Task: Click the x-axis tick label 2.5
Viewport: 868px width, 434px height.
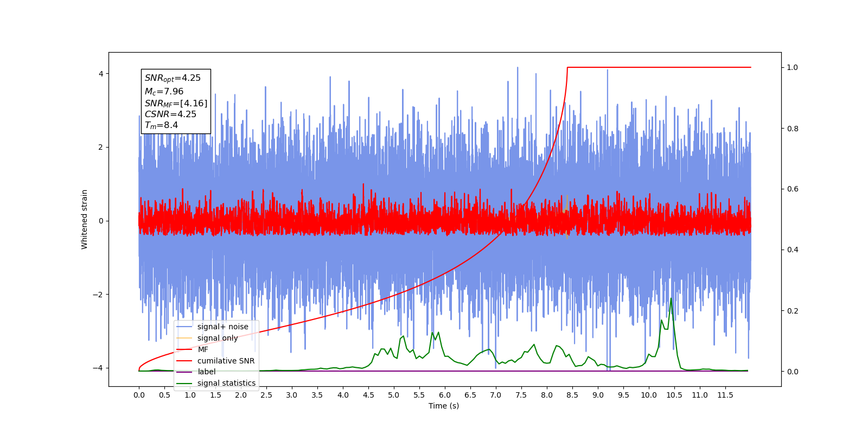Action: (x=266, y=395)
